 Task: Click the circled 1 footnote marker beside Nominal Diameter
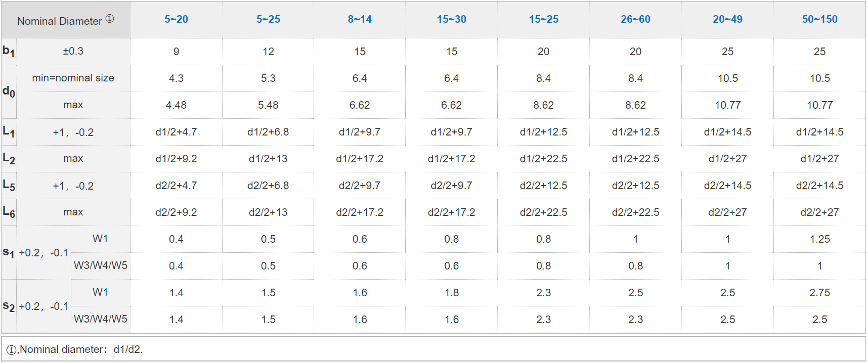(x=110, y=19)
